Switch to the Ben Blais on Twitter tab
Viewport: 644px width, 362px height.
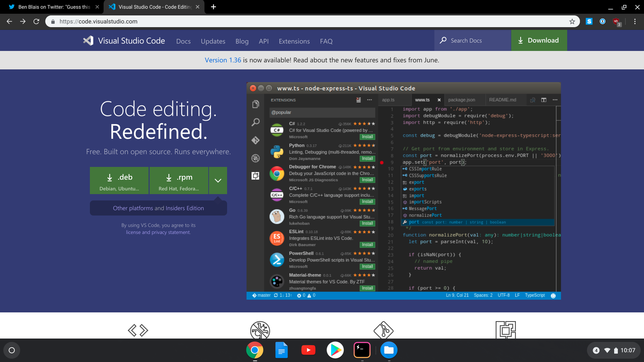[x=52, y=7]
